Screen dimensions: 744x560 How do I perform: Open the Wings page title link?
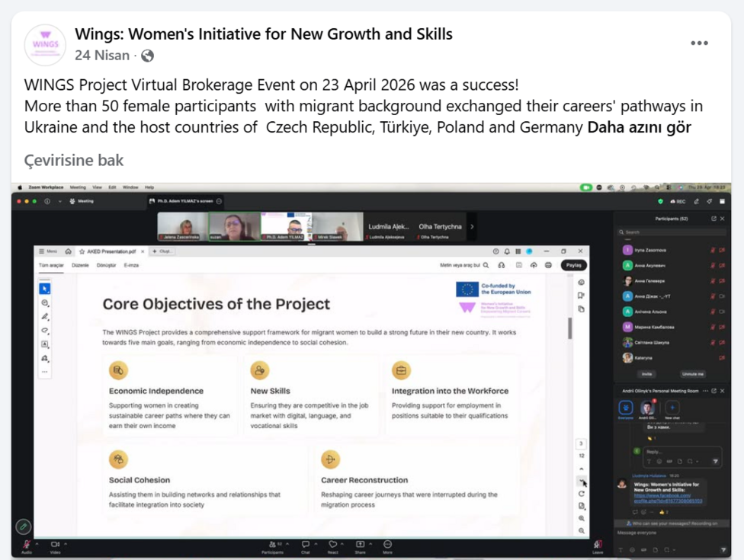pyautogui.click(x=263, y=34)
